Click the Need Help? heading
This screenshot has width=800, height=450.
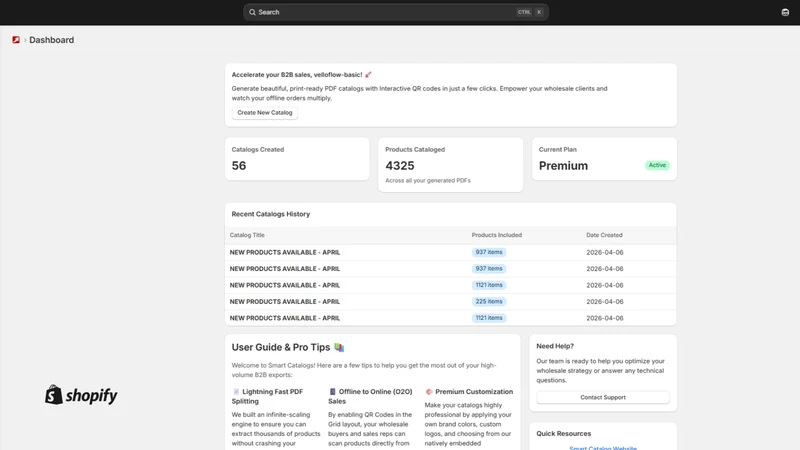pyautogui.click(x=555, y=346)
